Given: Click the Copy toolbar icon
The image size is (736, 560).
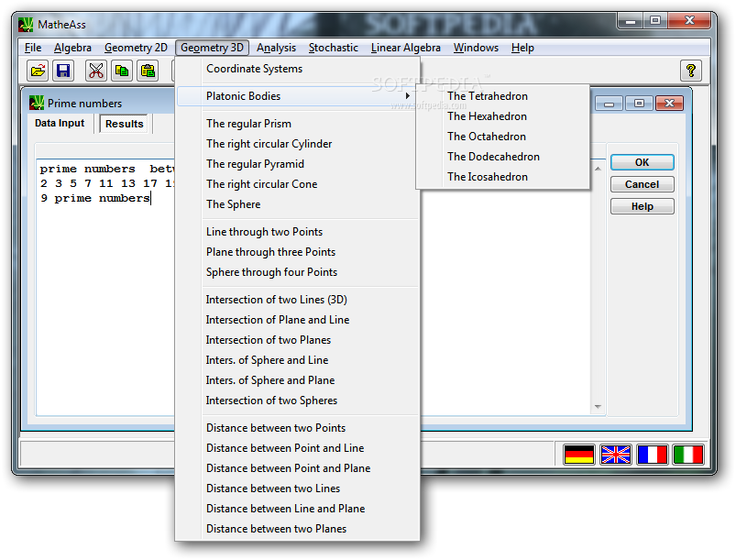Looking at the screenshot, I should (122, 71).
